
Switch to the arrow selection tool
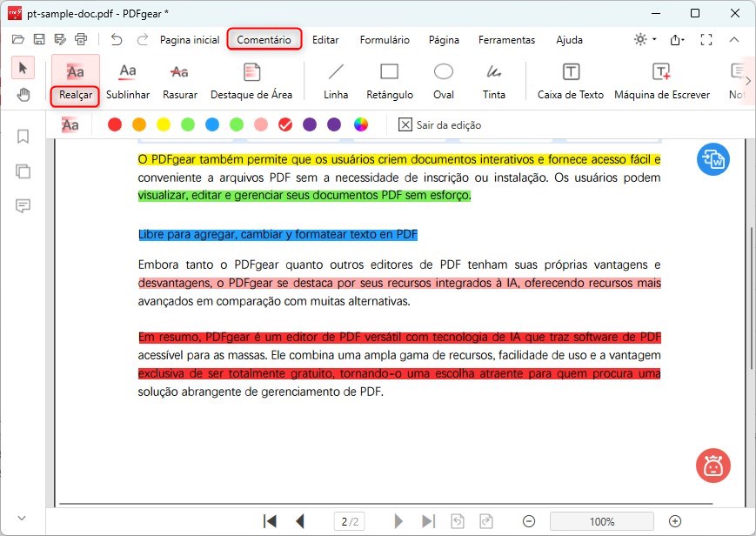pos(24,68)
